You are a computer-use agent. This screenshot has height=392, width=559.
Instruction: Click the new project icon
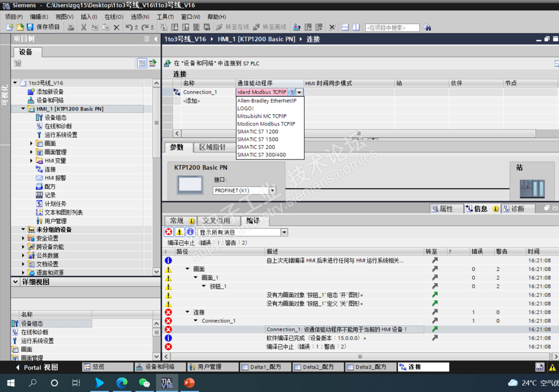[10, 27]
